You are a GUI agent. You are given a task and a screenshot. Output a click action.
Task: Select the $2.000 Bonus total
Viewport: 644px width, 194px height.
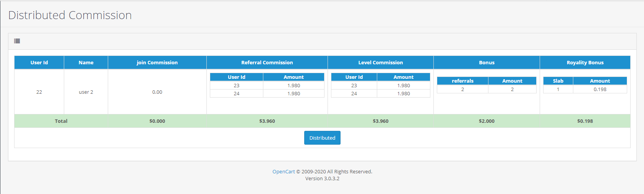point(487,121)
